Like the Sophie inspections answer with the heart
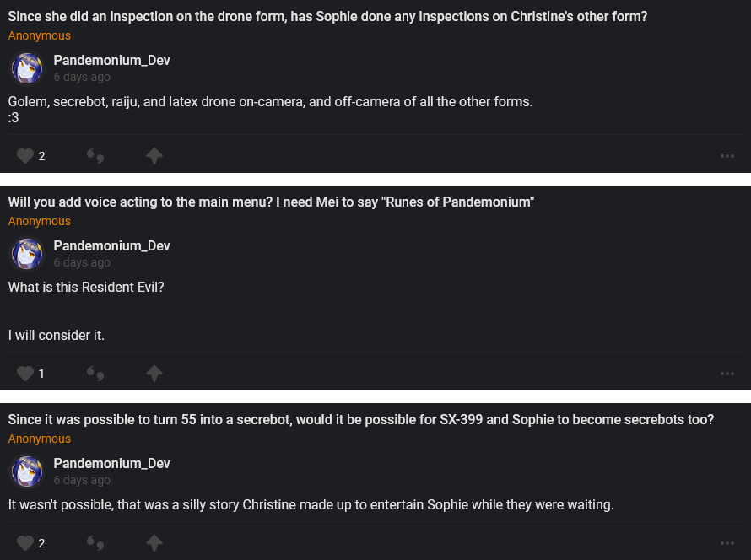 pyautogui.click(x=25, y=156)
